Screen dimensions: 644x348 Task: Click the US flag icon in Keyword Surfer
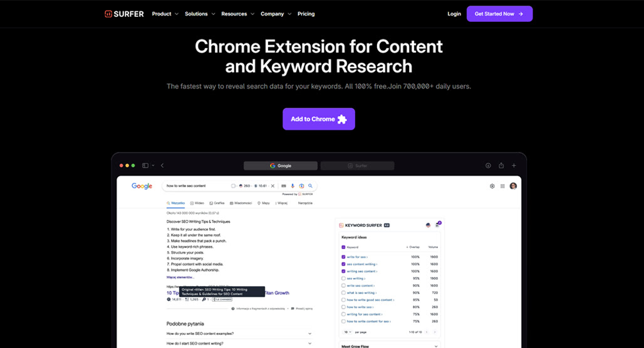point(428,225)
